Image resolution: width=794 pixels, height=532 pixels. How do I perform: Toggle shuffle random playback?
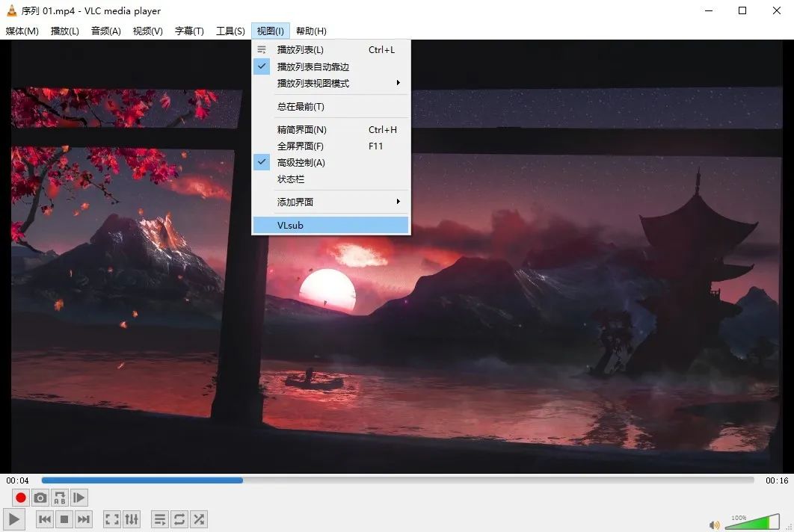click(199, 519)
